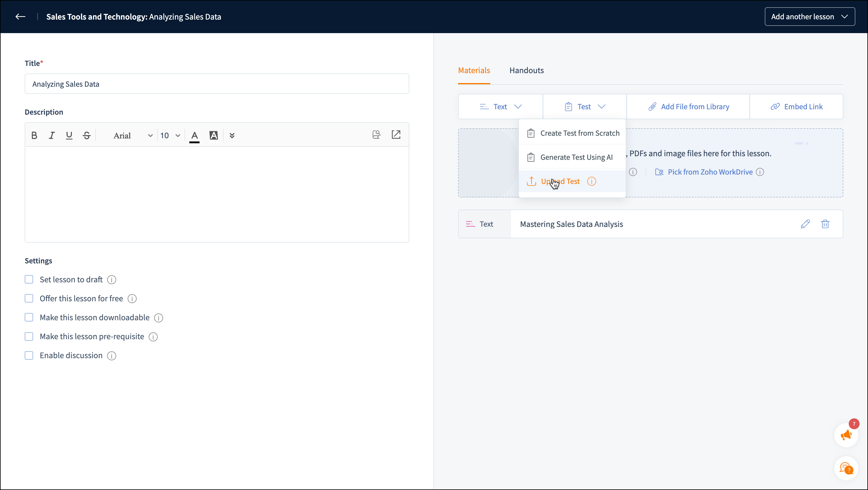Viewport: 868px width, 490px height.
Task: Switch to the Handouts tab
Action: pyautogui.click(x=526, y=70)
